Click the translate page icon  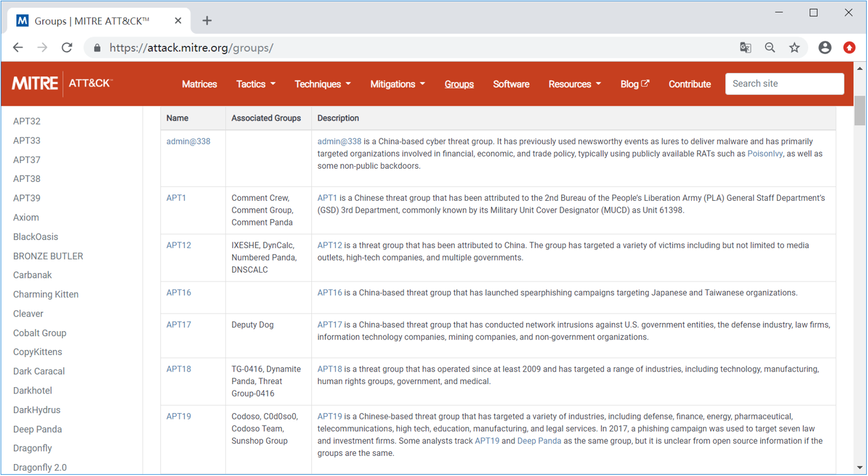point(745,48)
